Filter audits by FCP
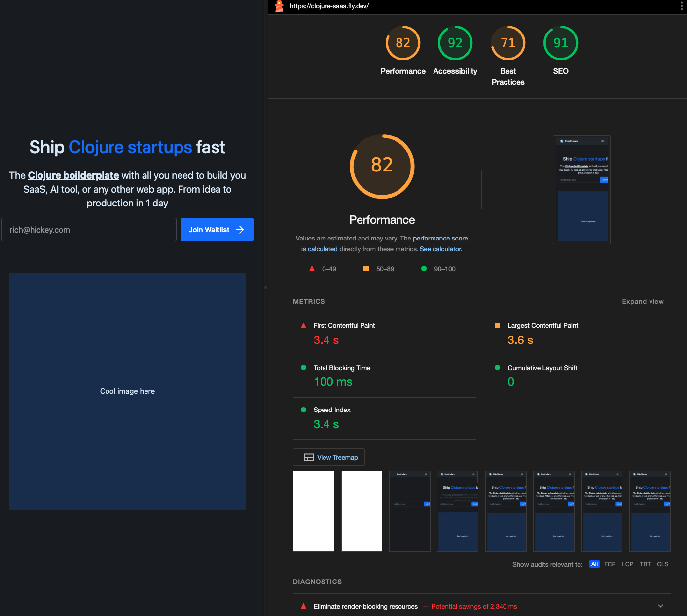Viewport: 687px width, 616px height. coord(610,564)
